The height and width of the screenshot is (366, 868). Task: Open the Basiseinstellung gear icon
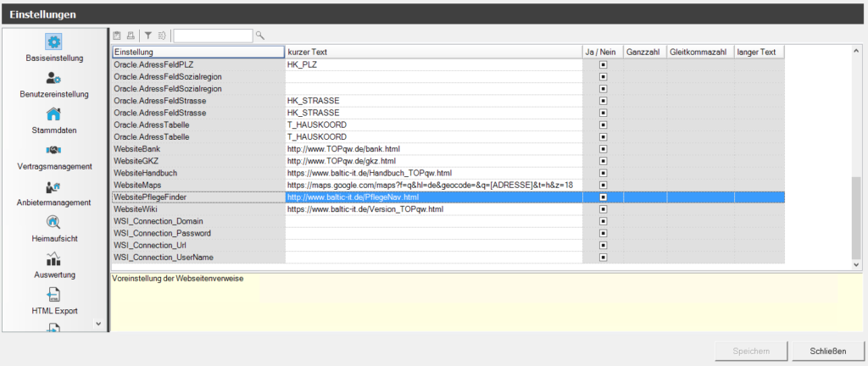coord(53,42)
